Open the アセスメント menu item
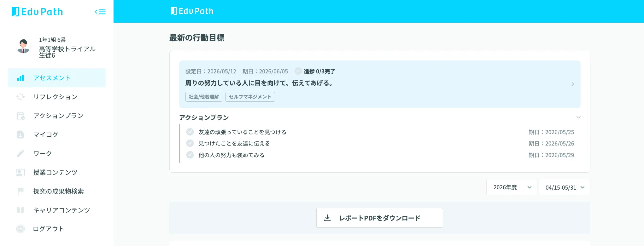This screenshot has width=644, height=246. click(57, 78)
